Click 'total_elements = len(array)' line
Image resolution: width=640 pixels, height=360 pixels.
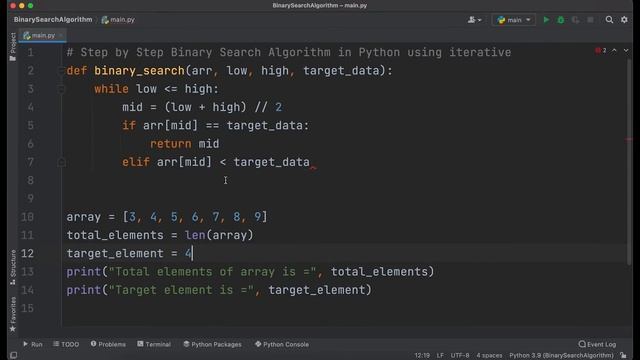point(160,235)
